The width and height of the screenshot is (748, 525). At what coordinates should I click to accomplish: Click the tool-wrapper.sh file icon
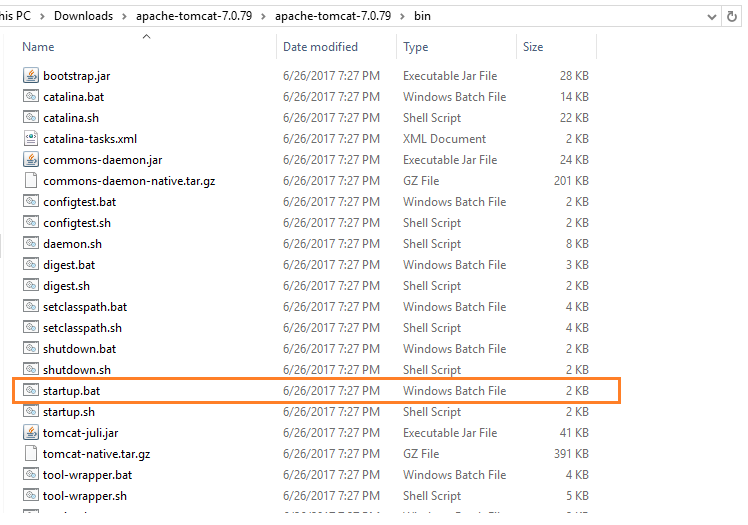click(31, 495)
